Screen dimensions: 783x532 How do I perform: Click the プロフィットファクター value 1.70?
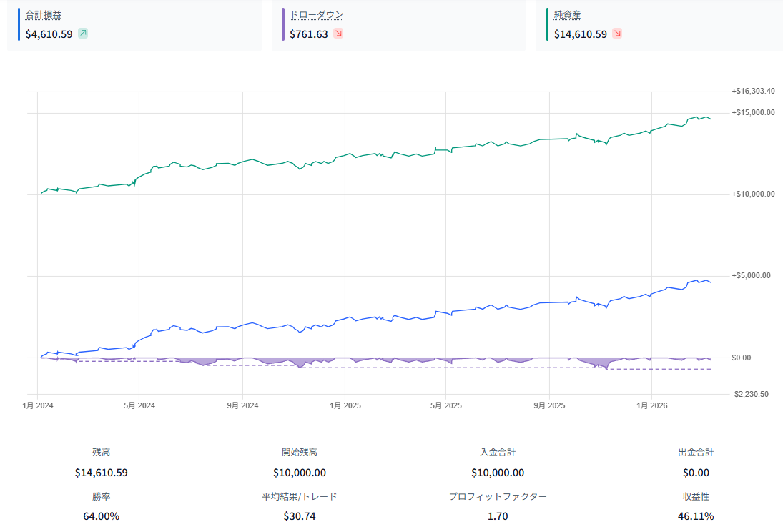[497, 516]
